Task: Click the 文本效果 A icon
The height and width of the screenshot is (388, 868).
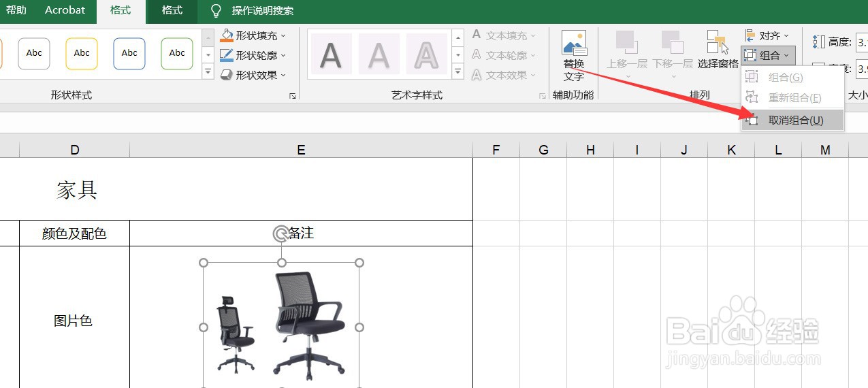Action: [477, 74]
